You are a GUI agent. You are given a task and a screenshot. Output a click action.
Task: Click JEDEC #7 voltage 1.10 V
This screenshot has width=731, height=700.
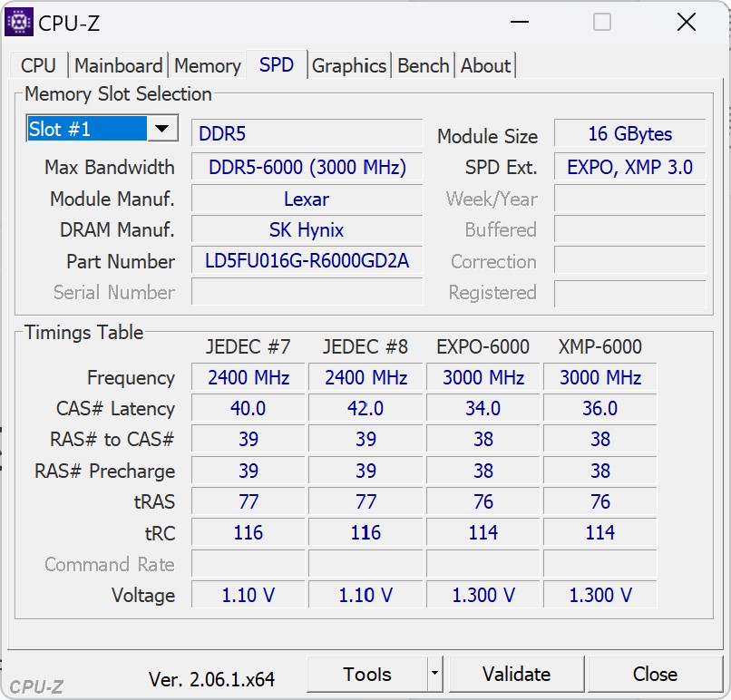(x=248, y=595)
